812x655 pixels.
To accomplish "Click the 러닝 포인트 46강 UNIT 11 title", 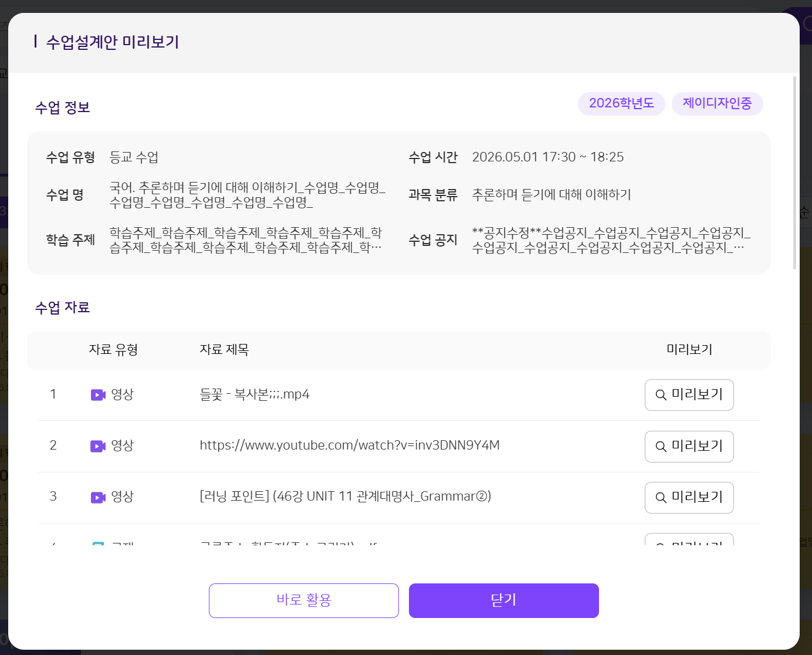I will pyautogui.click(x=346, y=497).
